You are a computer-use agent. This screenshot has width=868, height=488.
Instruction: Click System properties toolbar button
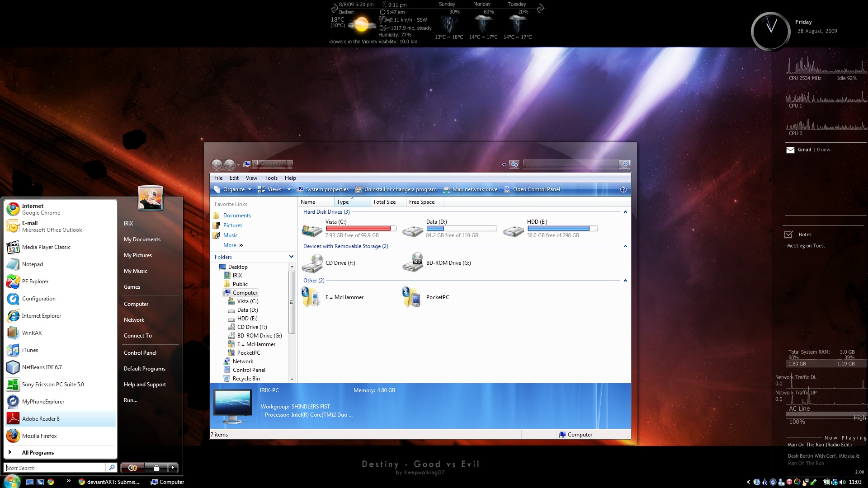[323, 189]
